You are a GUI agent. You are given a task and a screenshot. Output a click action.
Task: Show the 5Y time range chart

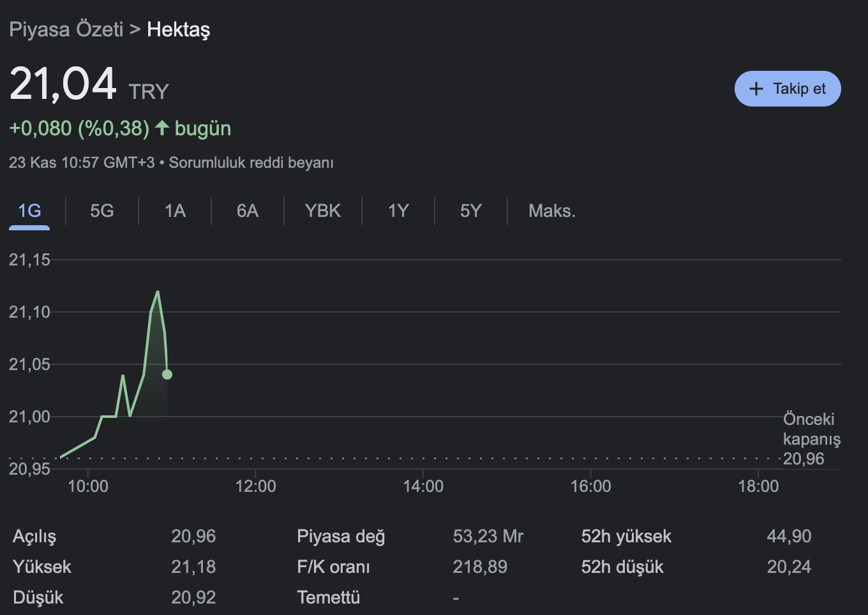[x=471, y=211]
